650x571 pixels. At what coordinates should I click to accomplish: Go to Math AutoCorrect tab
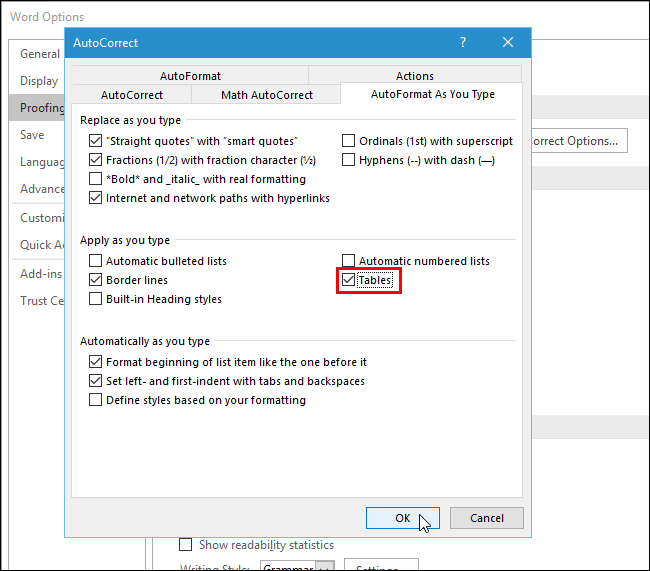(267, 95)
